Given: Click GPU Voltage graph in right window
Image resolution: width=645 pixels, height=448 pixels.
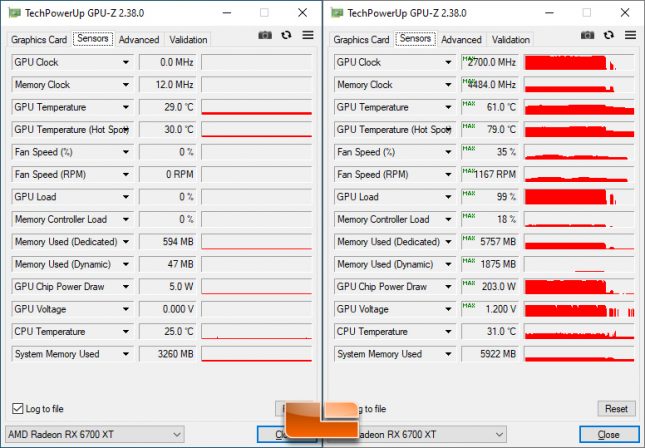Looking at the screenshot, I should [x=579, y=309].
